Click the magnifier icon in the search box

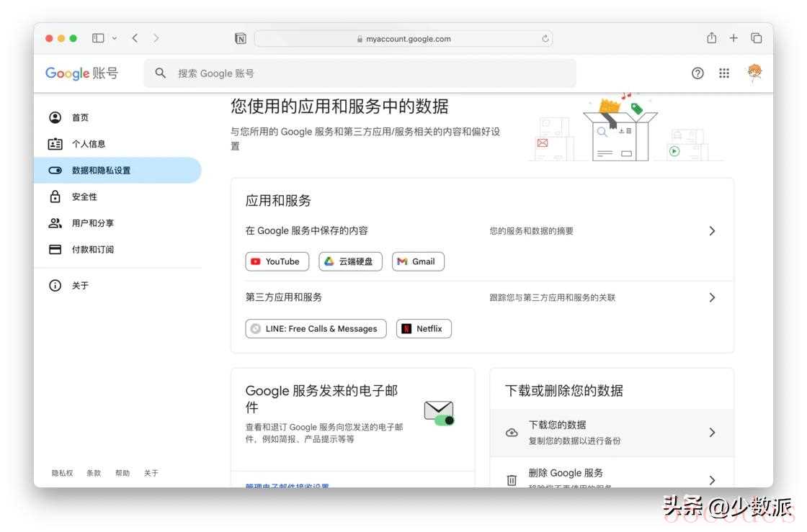161,73
